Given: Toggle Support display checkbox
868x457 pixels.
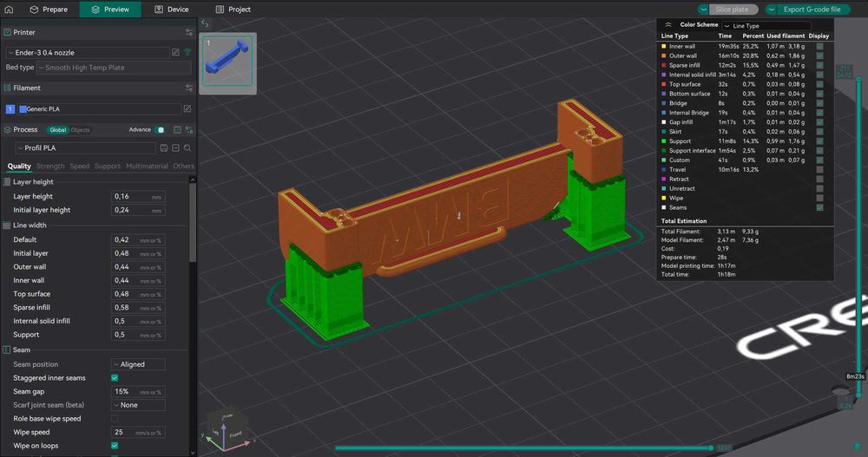Looking at the screenshot, I should [820, 141].
